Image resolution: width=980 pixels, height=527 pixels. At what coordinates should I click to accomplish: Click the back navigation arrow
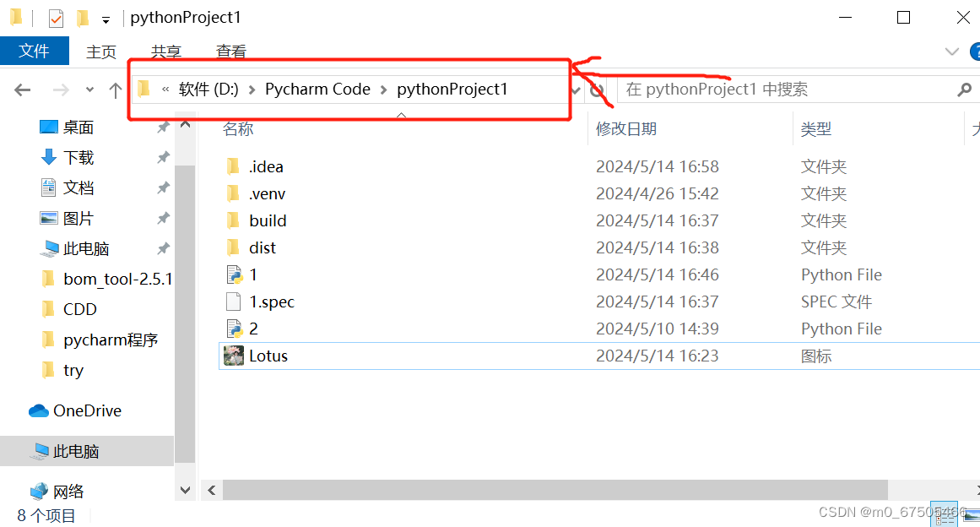click(22, 89)
